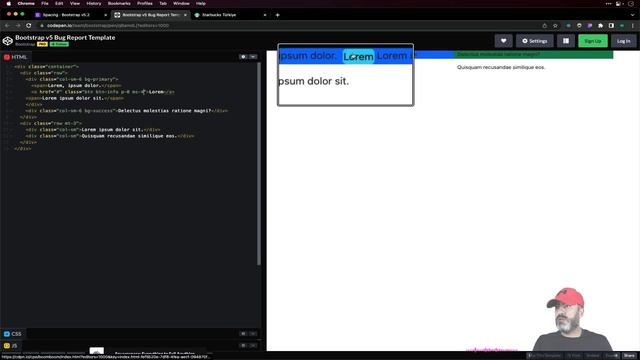Select the HTML editor panel title
Viewport: 640px width, 360px height.
coord(16,57)
